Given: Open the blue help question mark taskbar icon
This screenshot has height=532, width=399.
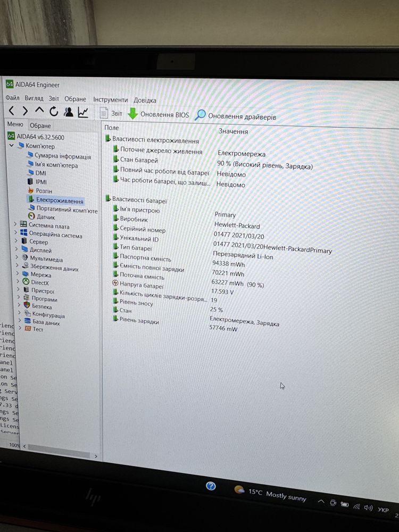Looking at the screenshot, I should tap(211, 486).
